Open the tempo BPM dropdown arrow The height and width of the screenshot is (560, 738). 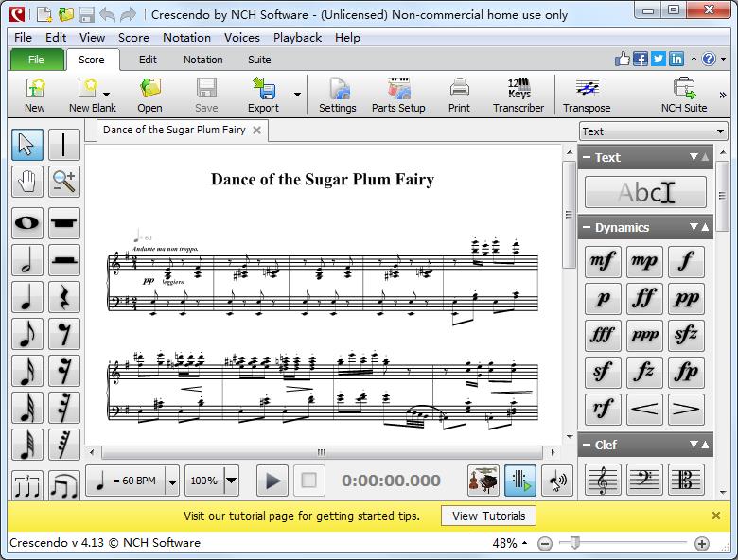(171, 481)
